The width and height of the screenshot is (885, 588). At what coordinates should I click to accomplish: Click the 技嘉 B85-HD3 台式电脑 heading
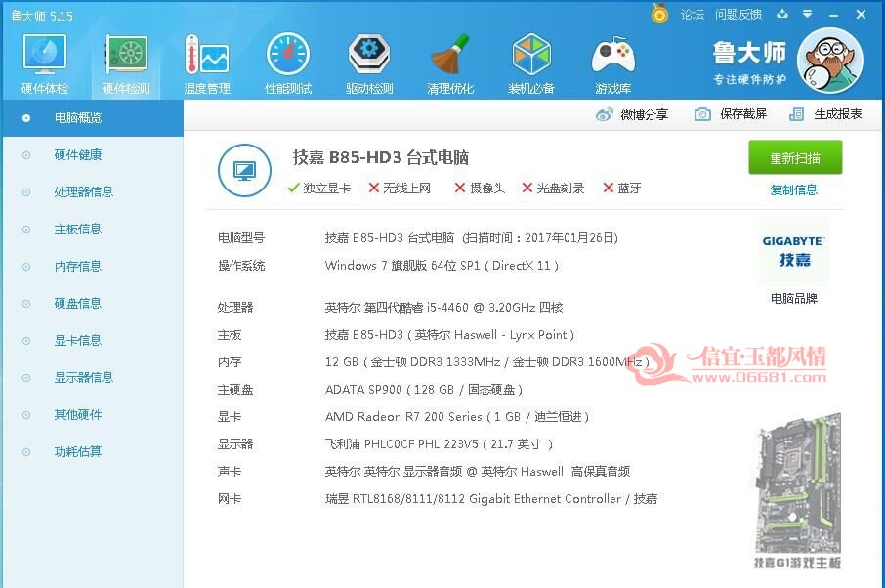(380, 157)
